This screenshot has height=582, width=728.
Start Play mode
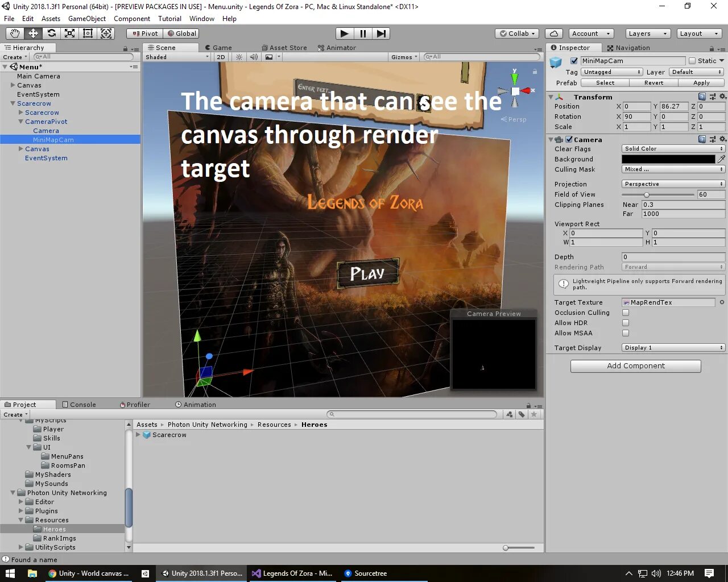pyautogui.click(x=344, y=34)
